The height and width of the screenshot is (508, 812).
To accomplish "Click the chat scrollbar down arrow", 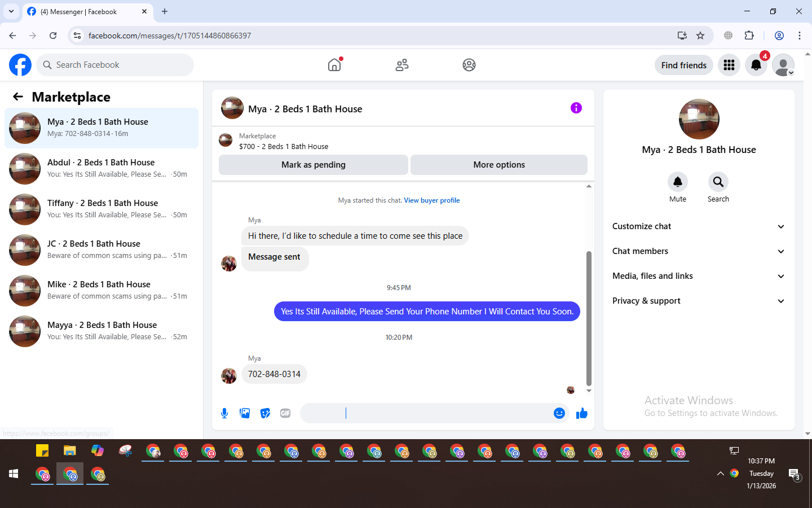I will point(589,391).
